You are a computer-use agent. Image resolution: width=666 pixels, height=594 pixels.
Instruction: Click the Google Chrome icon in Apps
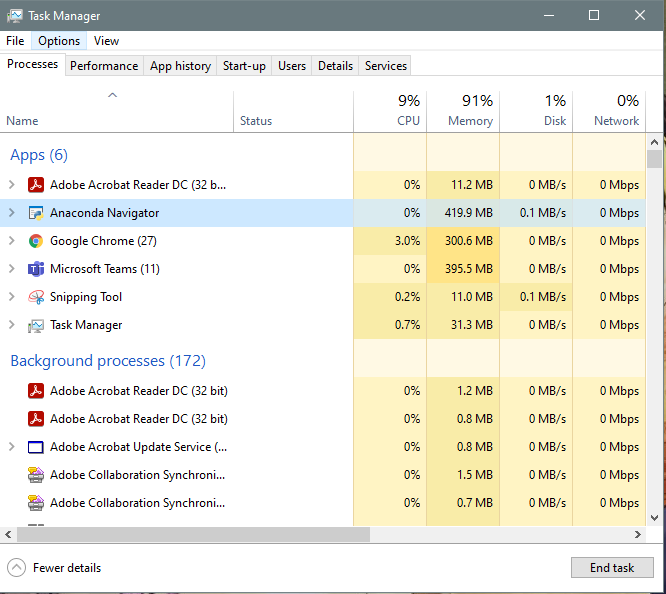[36, 241]
